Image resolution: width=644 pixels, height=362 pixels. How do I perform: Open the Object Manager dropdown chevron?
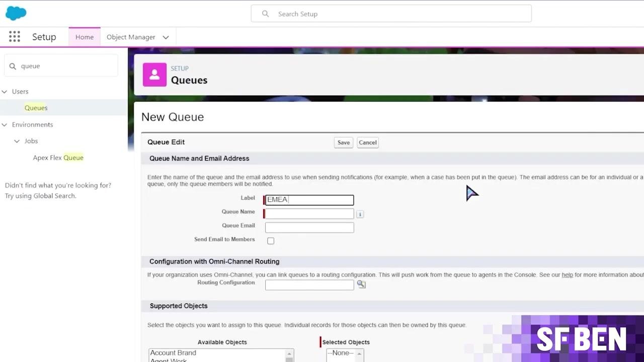coord(166,37)
